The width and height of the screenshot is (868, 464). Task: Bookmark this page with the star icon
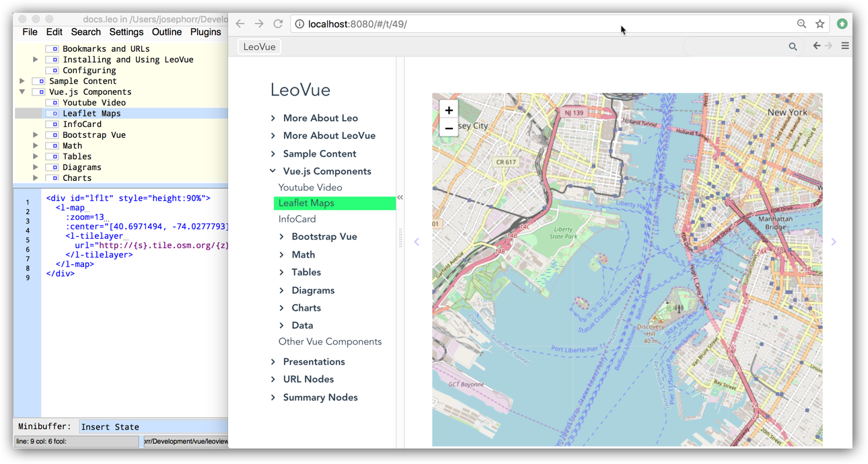pyautogui.click(x=820, y=24)
